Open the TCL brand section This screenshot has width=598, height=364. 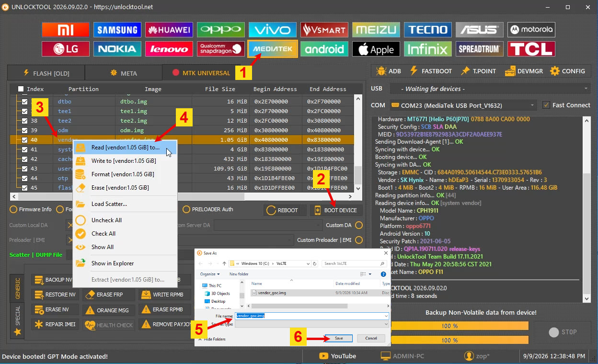click(531, 49)
